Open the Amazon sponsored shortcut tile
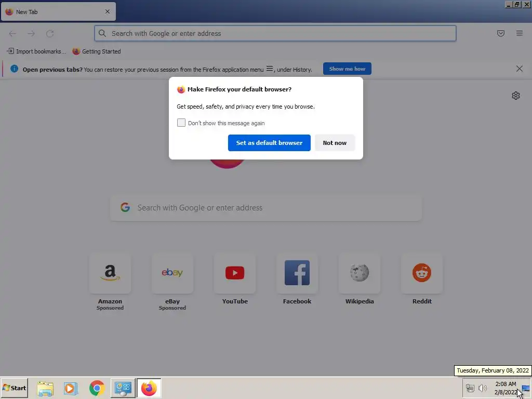 (110, 273)
